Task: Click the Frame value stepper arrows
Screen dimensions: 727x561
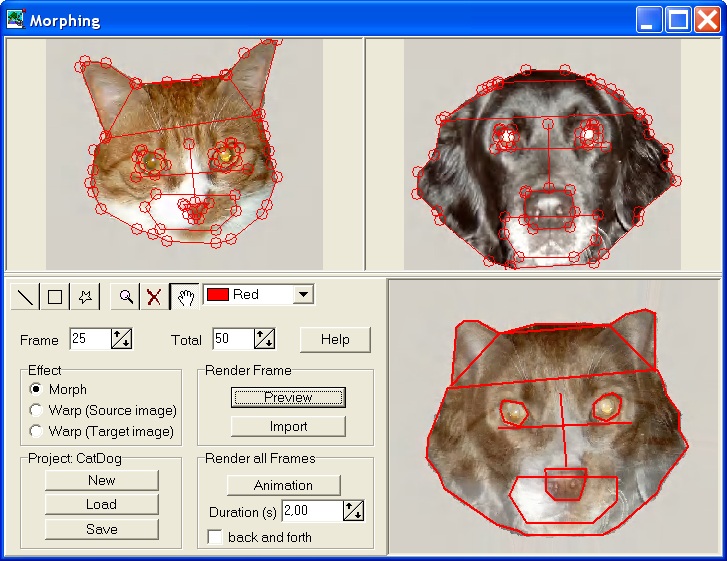Action: pyautogui.click(x=121, y=339)
